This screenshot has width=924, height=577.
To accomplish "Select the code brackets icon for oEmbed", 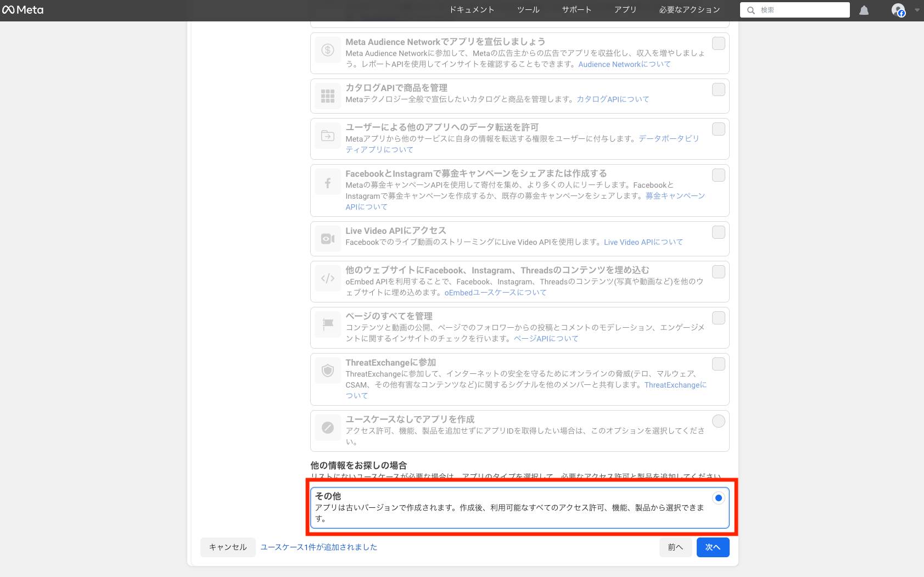I will [328, 278].
